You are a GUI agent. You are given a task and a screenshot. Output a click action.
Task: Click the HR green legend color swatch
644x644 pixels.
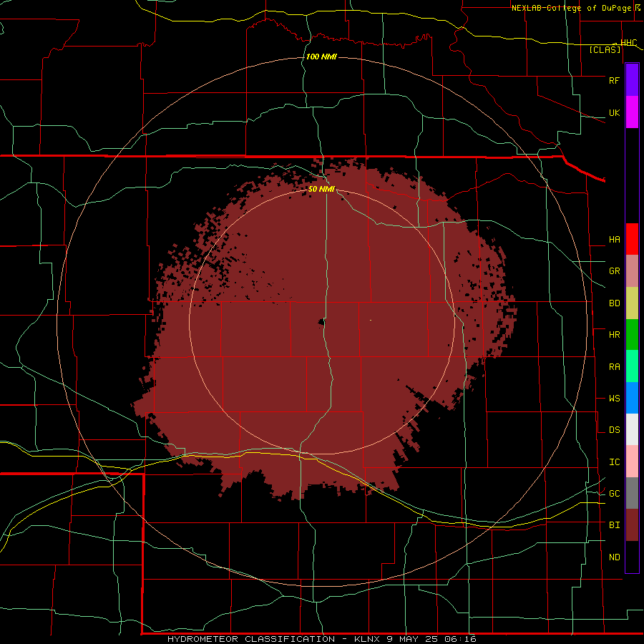[632, 334]
